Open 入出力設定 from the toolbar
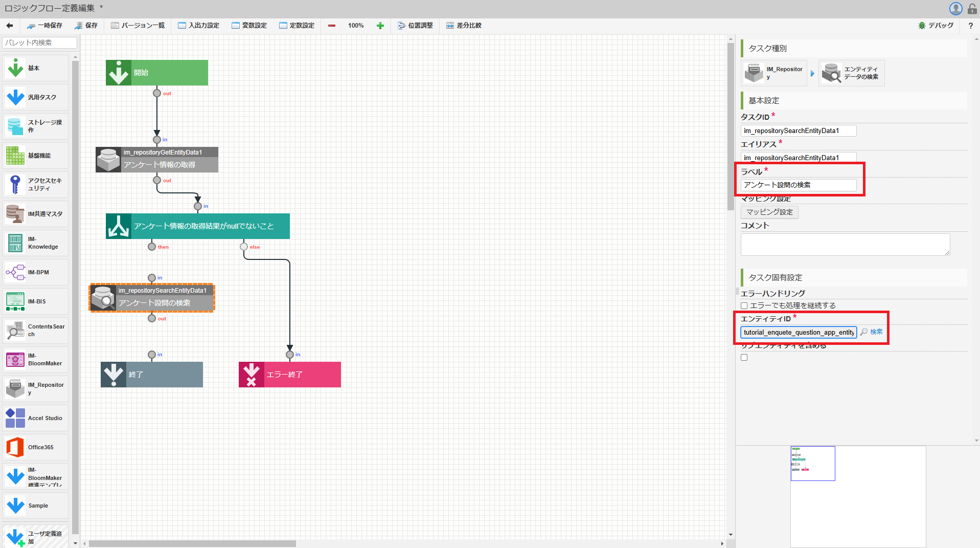This screenshot has height=548, width=980. 198,25
